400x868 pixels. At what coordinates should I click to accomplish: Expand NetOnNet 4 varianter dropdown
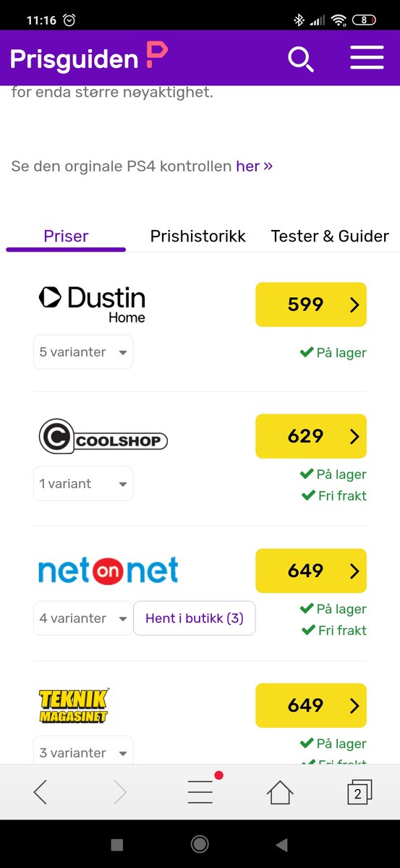83,618
